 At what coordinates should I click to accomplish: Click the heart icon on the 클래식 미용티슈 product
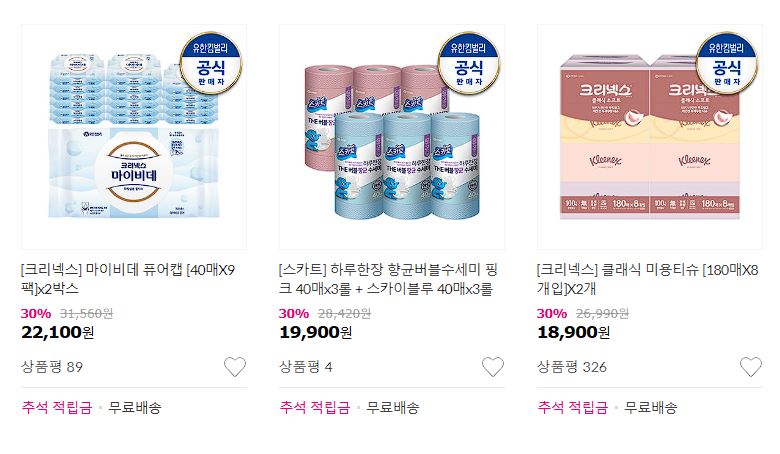751,367
